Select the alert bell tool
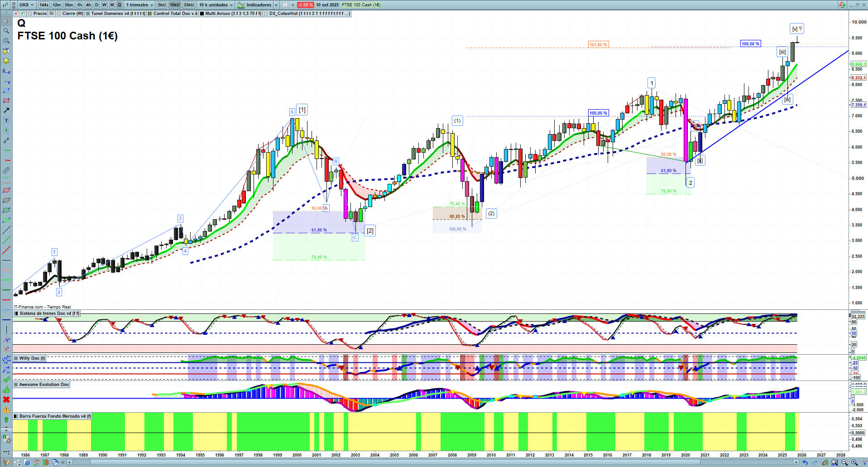 pyautogui.click(x=6, y=61)
